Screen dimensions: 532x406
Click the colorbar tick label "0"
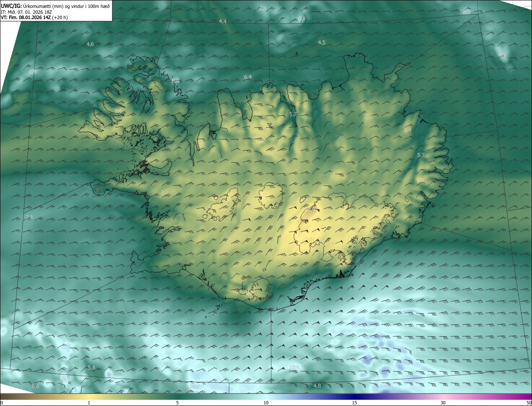click(2, 403)
